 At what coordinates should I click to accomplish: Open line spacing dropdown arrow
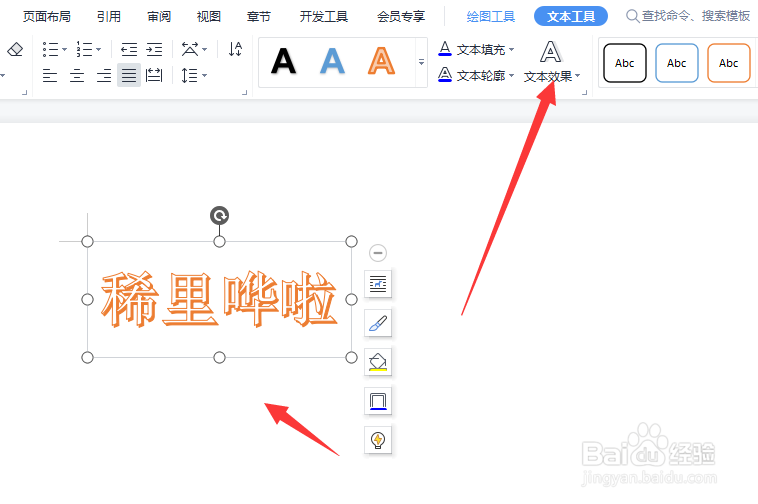point(204,75)
